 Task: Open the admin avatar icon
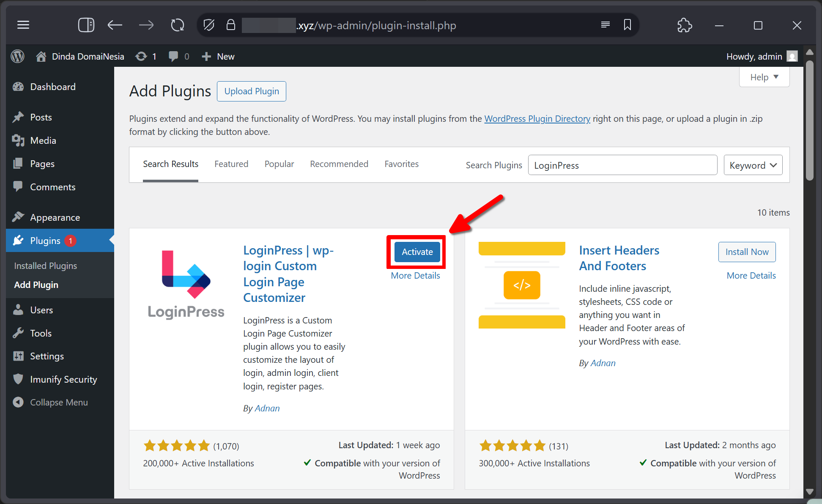tap(792, 56)
